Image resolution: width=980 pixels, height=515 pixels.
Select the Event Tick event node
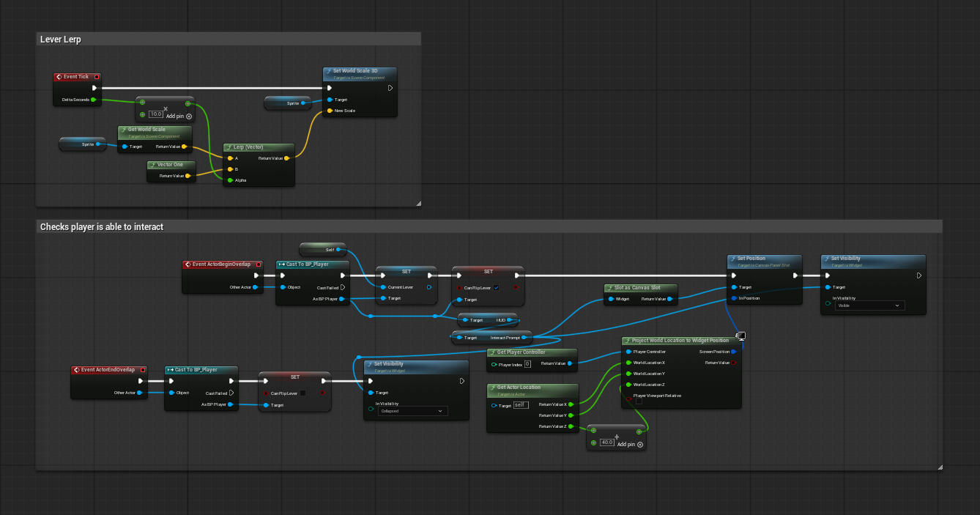point(76,76)
